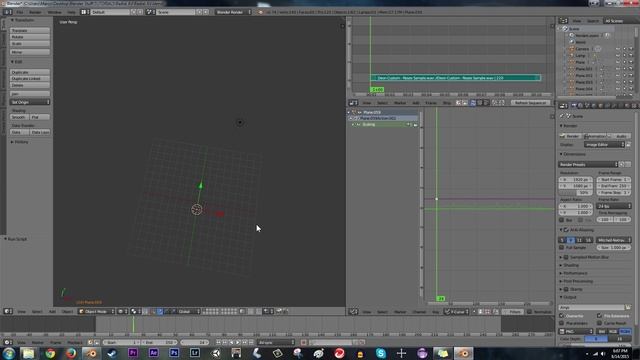Open the F-Curve mode dropdown in the graph editor

456,312
